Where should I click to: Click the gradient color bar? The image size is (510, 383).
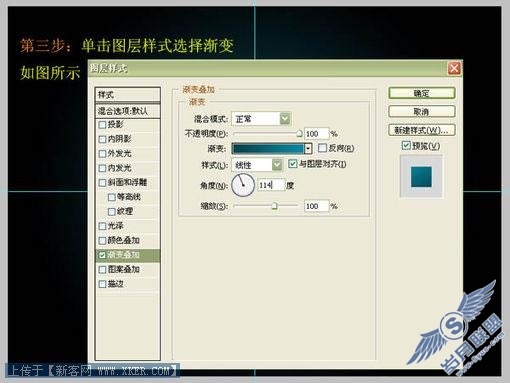coord(268,148)
